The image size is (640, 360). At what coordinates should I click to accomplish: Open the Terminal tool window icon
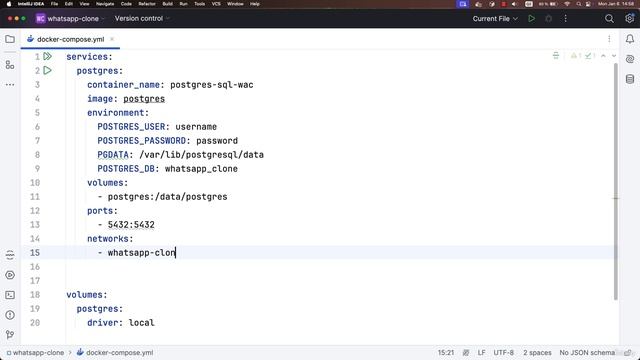tap(10, 295)
